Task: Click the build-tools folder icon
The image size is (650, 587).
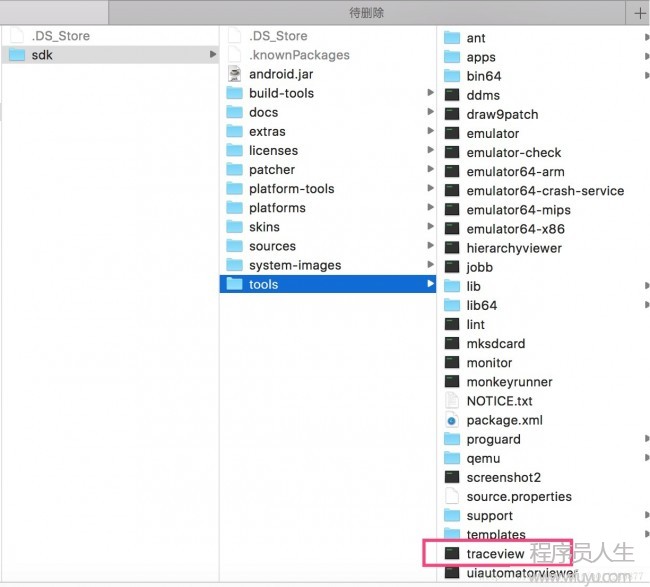Action: [235, 93]
